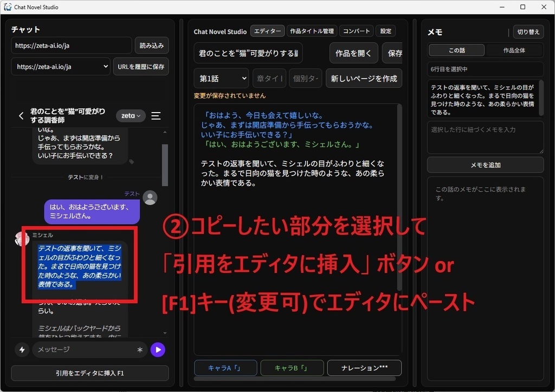The width and height of the screenshot is (555, 392).
Task: Insert ナレーション*** narration
Action: click(364, 368)
